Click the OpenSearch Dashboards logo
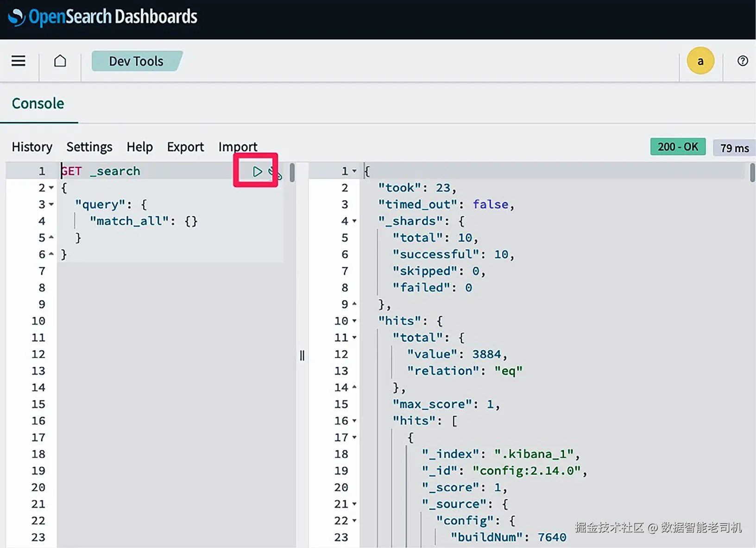This screenshot has width=756, height=548. tap(103, 18)
